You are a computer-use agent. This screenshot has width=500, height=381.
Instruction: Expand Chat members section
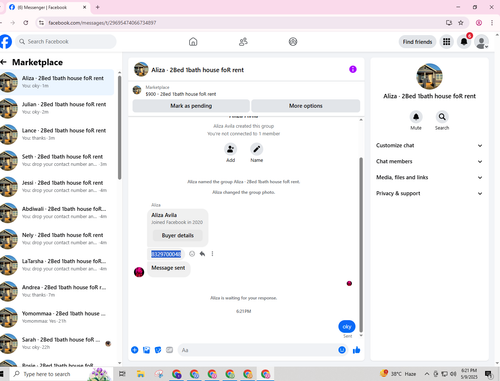[x=429, y=161]
